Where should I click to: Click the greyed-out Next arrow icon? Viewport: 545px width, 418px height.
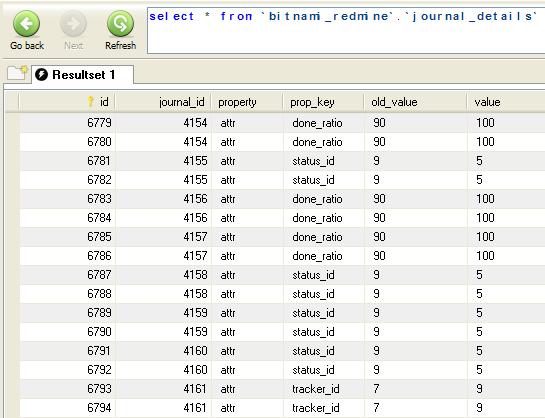[x=73, y=24]
